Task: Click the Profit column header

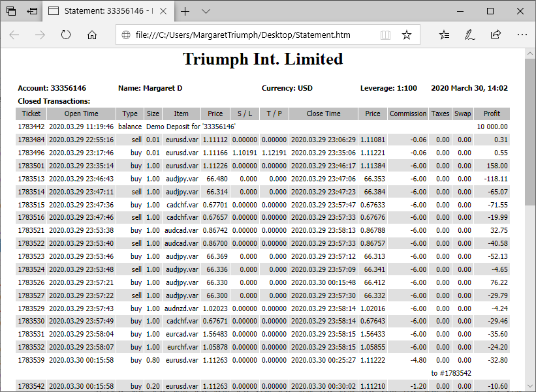Action: pyautogui.click(x=492, y=113)
